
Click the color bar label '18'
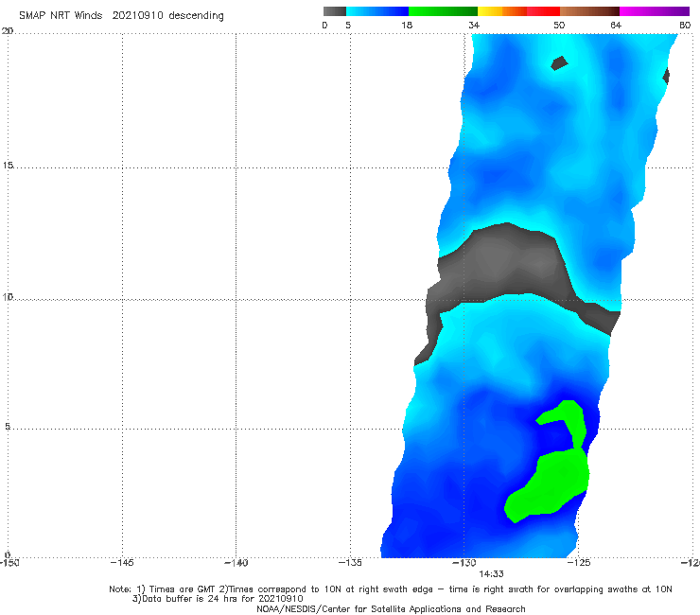(407, 25)
